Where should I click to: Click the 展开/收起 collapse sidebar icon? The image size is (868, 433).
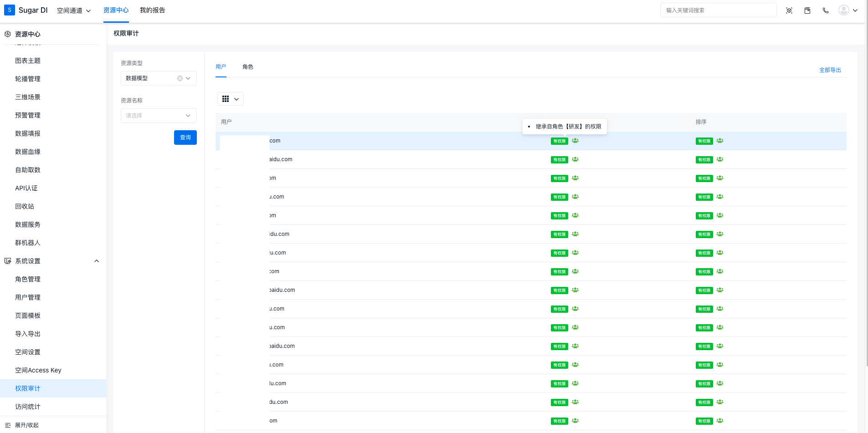pos(8,425)
